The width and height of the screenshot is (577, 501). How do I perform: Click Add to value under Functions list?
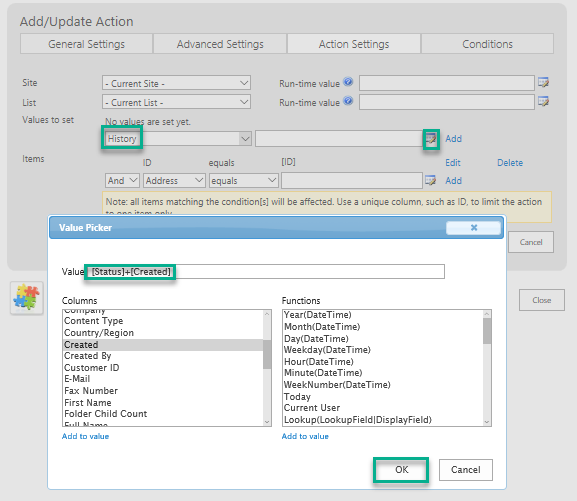pyautogui.click(x=305, y=436)
